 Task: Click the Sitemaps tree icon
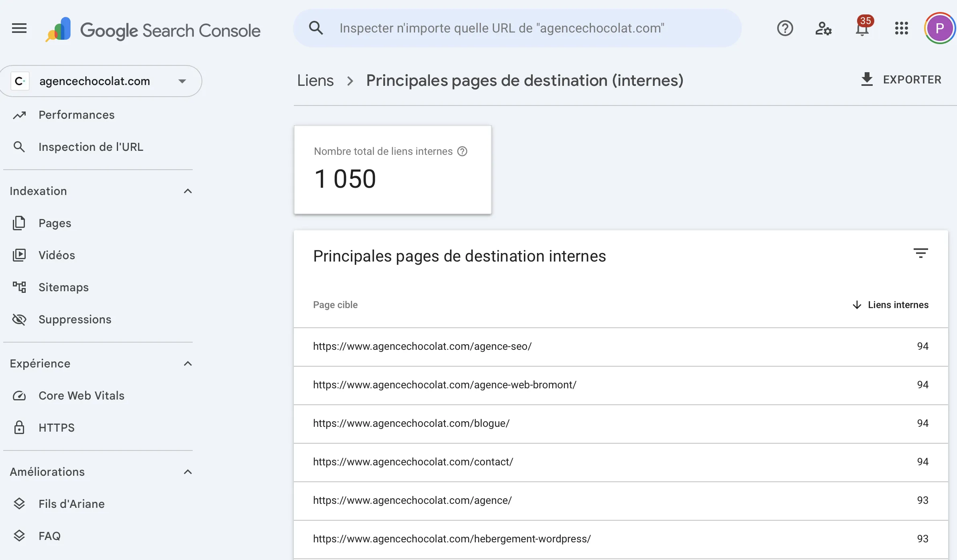pos(19,287)
